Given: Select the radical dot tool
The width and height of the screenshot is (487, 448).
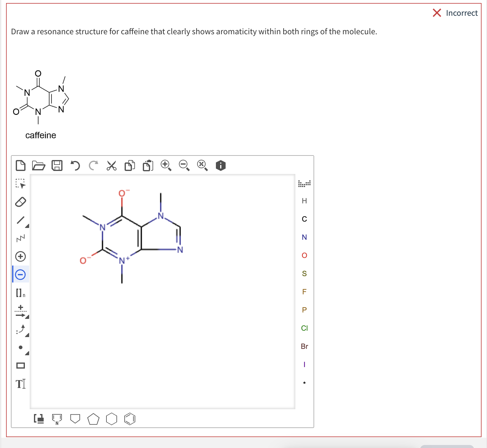Looking at the screenshot, I should [x=21, y=347].
